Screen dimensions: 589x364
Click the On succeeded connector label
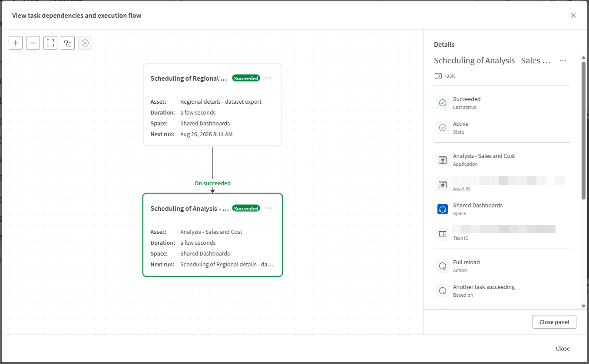click(x=212, y=183)
